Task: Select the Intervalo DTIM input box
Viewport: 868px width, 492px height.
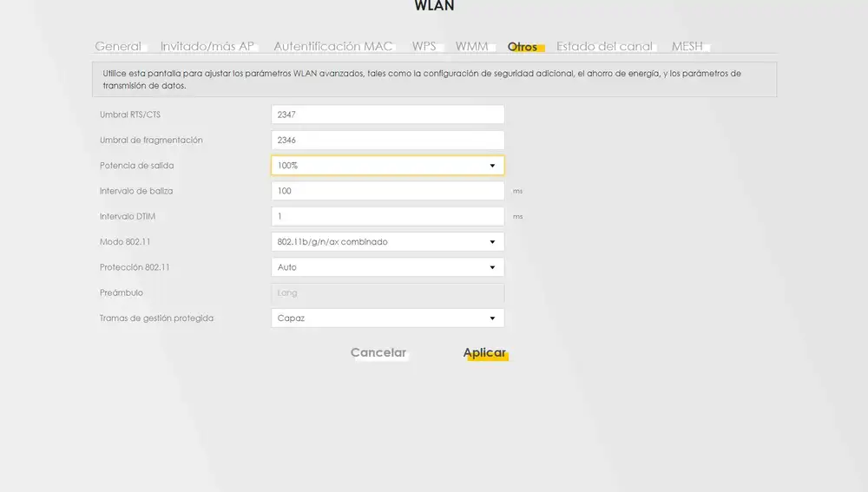Action: pyautogui.click(x=387, y=216)
